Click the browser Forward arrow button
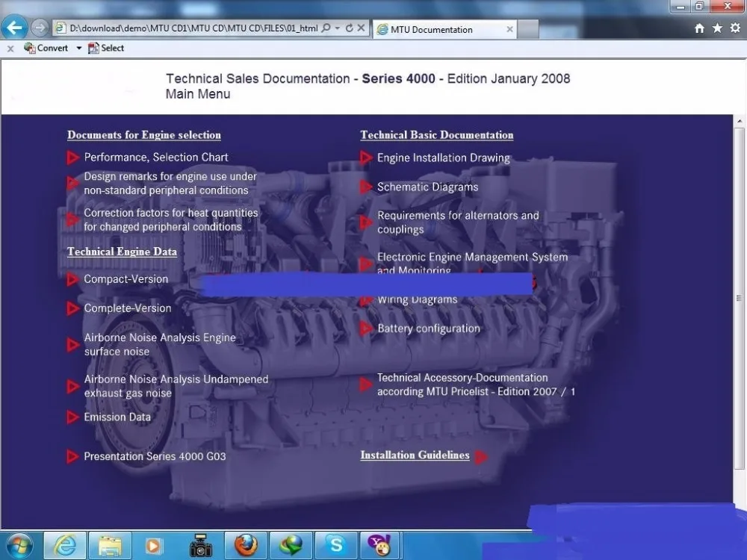747x560 pixels. coord(40,28)
